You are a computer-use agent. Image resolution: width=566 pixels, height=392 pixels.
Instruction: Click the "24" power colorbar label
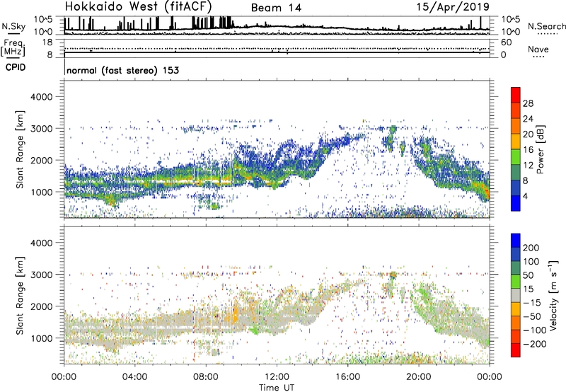[528, 119]
